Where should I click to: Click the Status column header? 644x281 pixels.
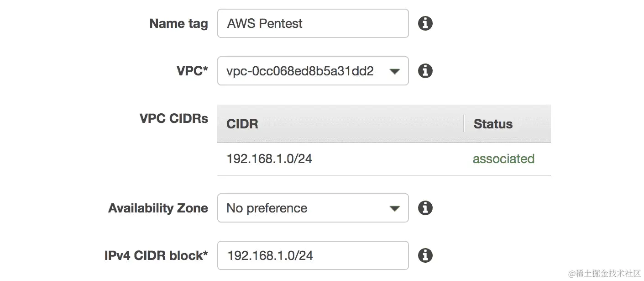tap(493, 124)
